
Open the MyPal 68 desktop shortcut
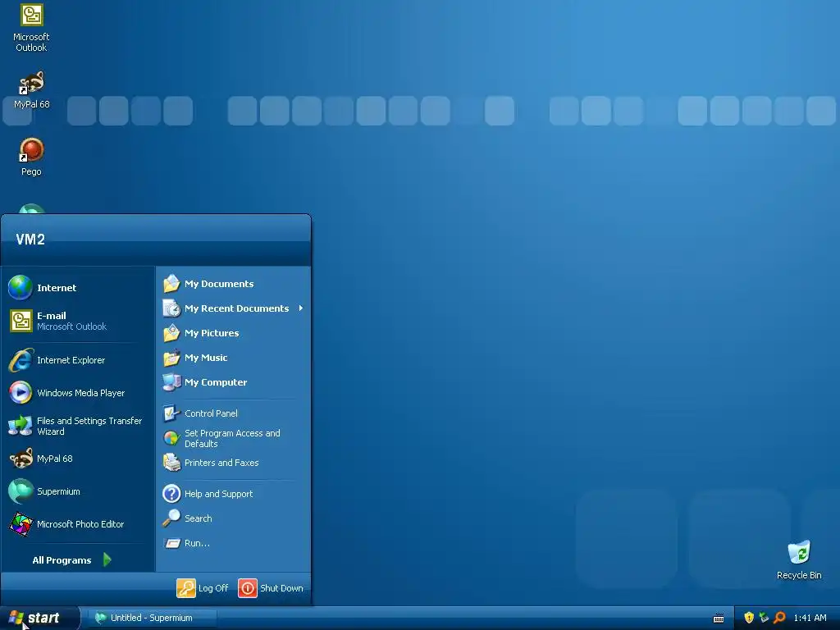(x=31, y=89)
